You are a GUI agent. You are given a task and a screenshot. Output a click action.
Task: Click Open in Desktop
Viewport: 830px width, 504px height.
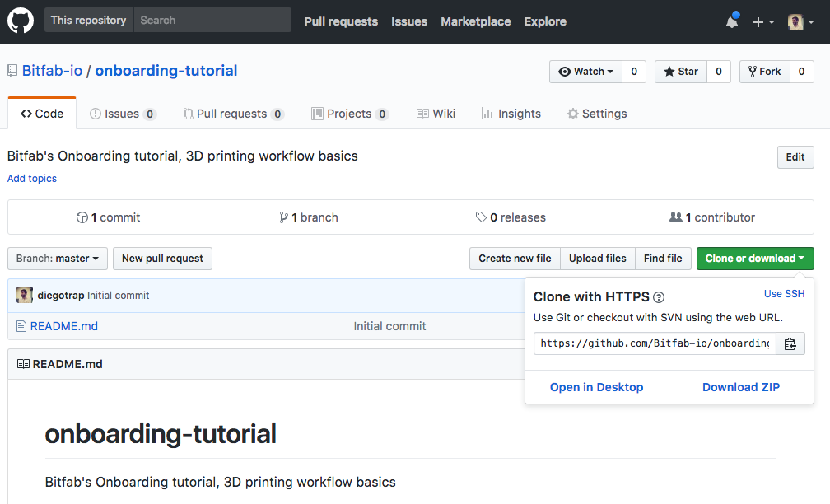point(596,387)
